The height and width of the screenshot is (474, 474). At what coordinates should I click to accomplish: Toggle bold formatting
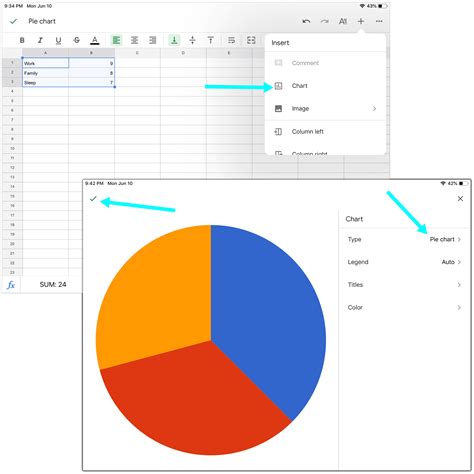(22, 40)
